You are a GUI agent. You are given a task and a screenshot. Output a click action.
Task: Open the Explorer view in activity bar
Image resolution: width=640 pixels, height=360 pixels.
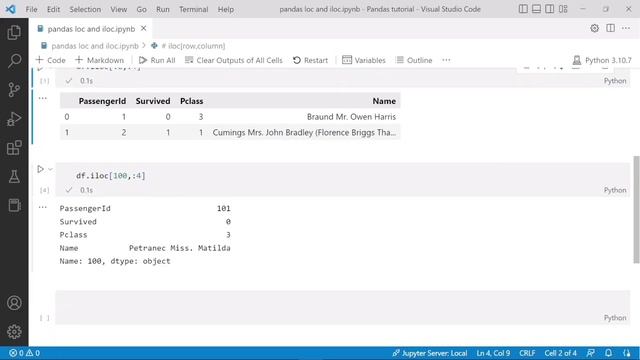(x=14, y=32)
